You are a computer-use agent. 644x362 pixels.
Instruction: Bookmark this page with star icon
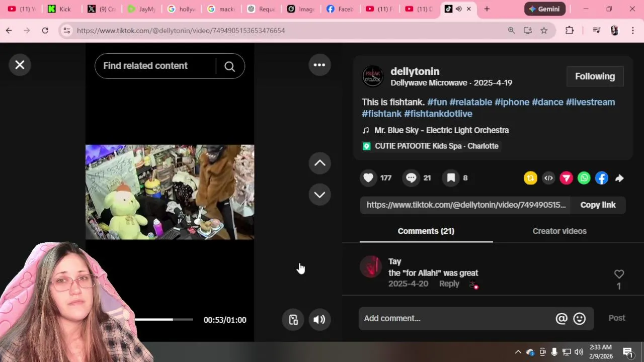point(544,31)
